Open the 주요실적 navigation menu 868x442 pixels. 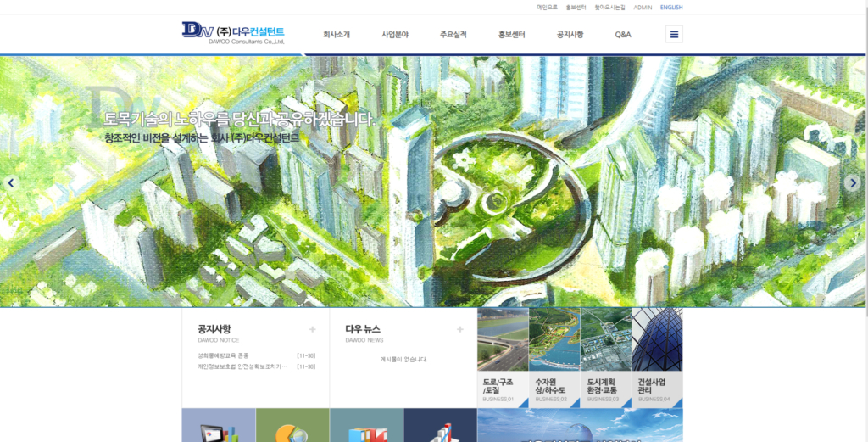pos(453,35)
